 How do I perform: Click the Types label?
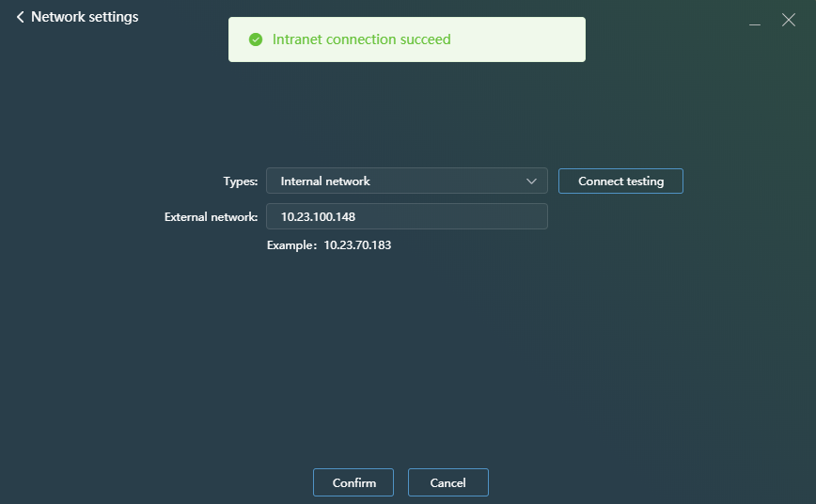240,181
